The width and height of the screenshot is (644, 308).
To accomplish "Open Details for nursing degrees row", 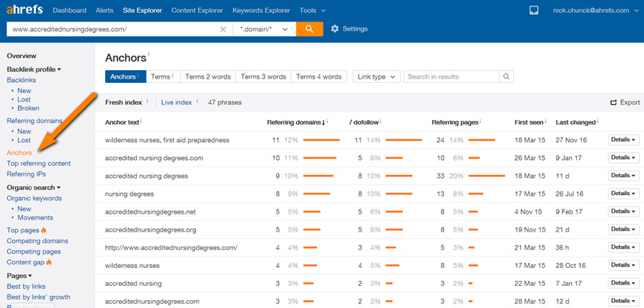I will tap(623, 194).
